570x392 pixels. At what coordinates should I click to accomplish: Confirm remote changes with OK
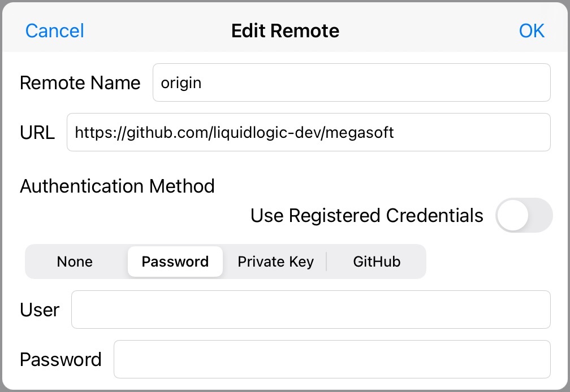click(x=532, y=31)
